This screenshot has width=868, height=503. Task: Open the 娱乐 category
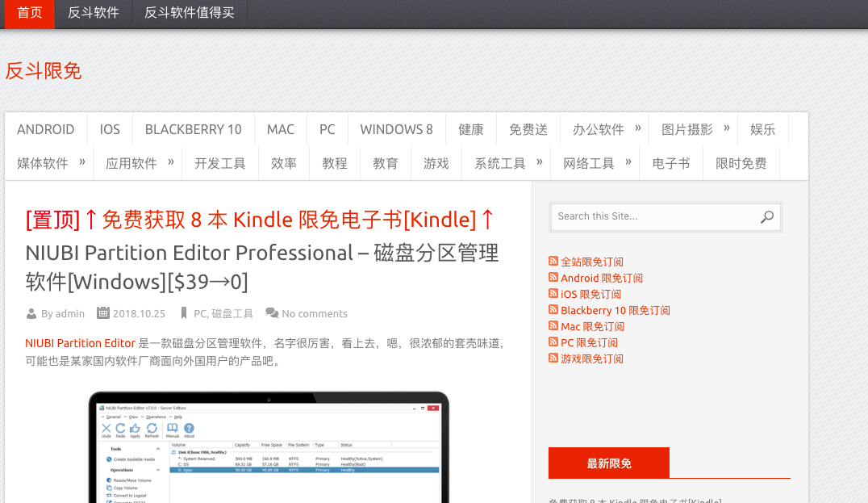pyautogui.click(x=763, y=130)
